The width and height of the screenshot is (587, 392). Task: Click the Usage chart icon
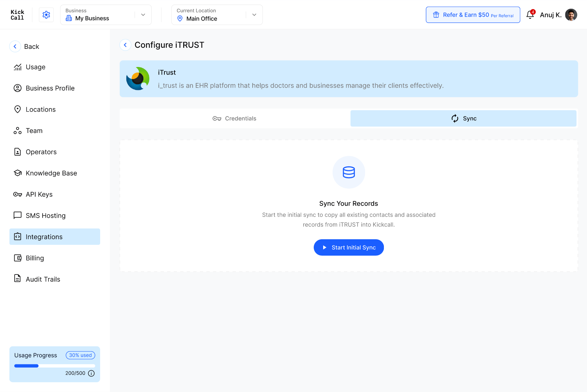17,67
